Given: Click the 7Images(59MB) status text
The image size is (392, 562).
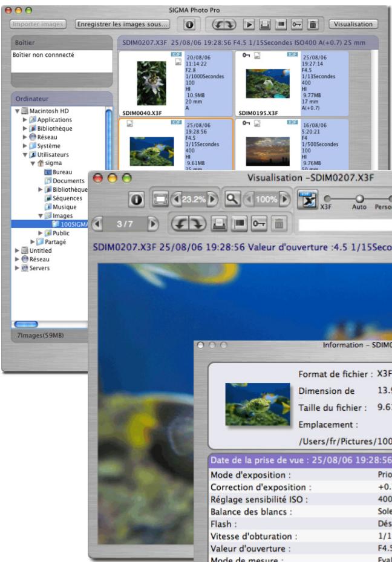Looking at the screenshot, I should 41,336.
